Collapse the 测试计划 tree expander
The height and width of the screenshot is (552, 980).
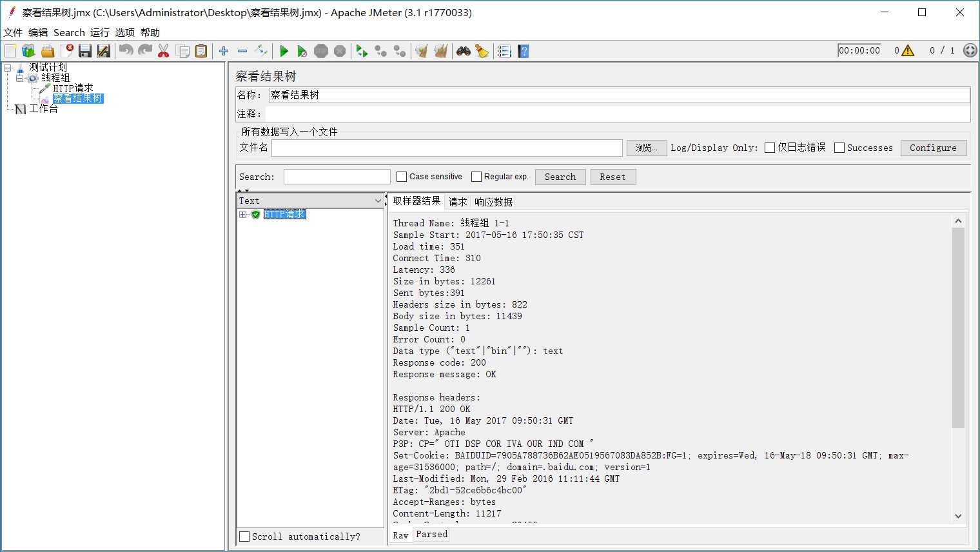tap(8, 67)
